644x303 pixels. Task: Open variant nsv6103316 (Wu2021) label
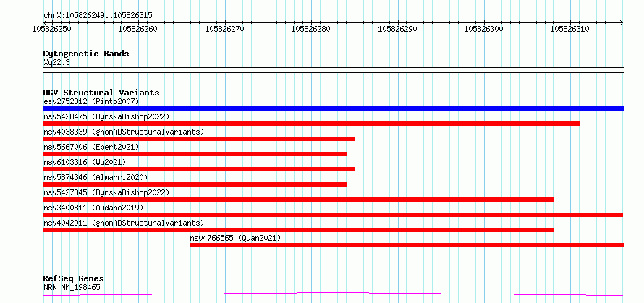(85, 162)
